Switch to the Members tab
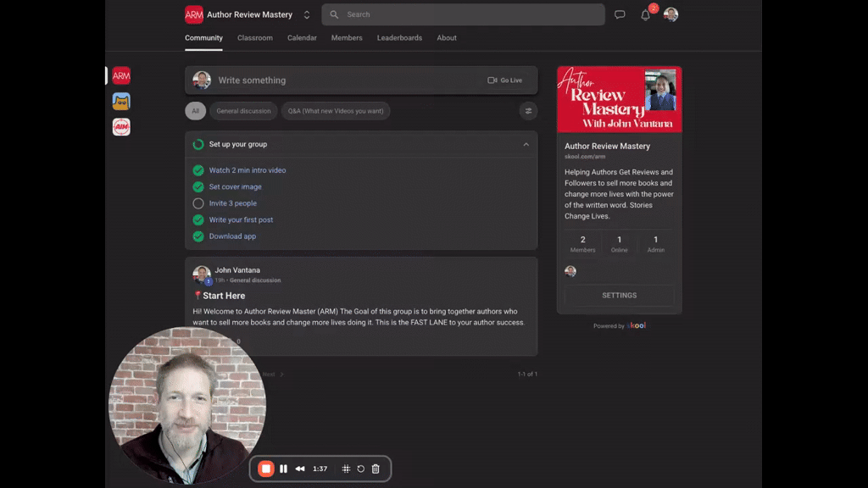The image size is (868, 488). tap(347, 37)
